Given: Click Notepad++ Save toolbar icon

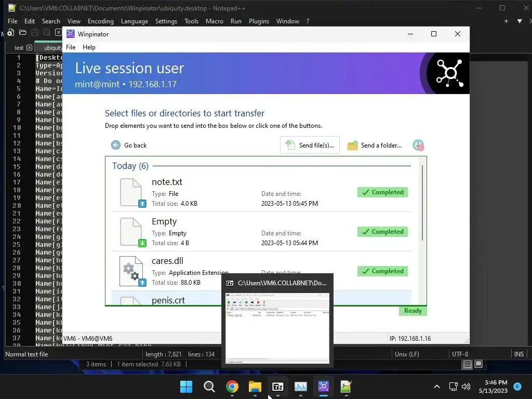Looking at the screenshot, I should tap(35, 32).
